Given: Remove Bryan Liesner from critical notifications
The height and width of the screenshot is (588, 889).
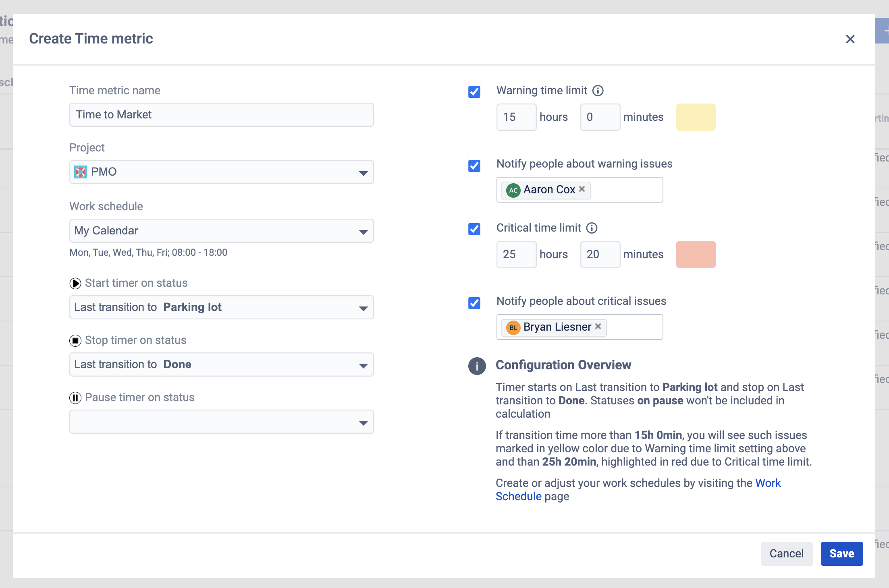Looking at the screenshot, I should pyautogui.click(x=598, y=326).
